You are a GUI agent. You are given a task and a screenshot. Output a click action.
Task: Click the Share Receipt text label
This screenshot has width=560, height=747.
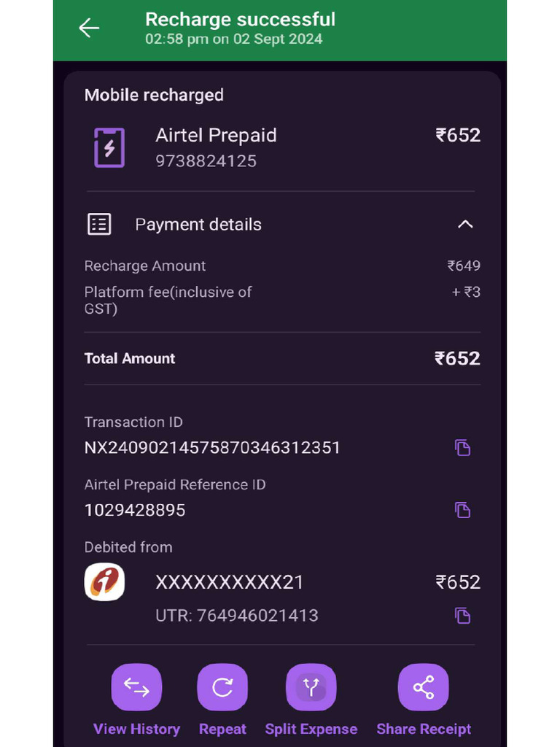click(424, 729)
